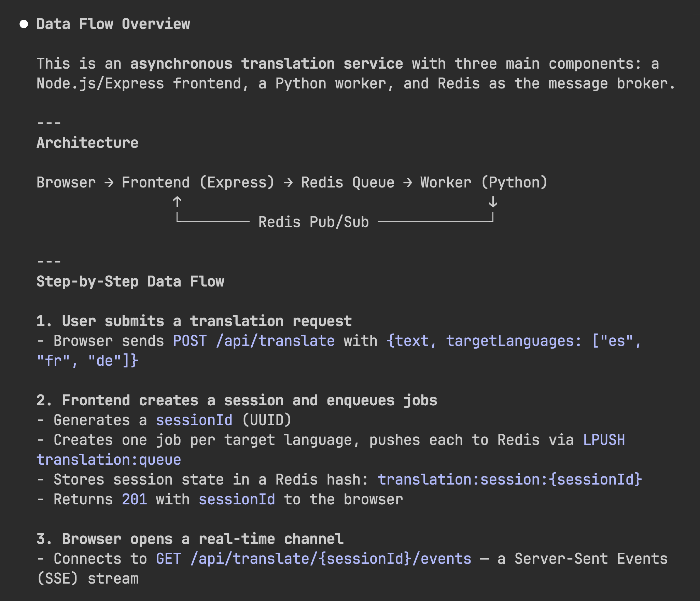The image size is (700, 601).
Task: Click heading 3, Browser opens a real-time channel
Action: (x=190, y=539)
